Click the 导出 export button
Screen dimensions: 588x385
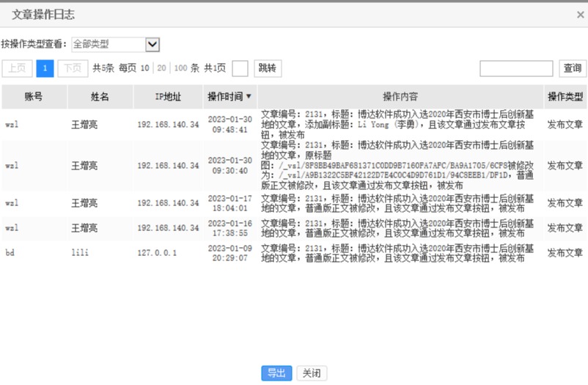point(276,373)
